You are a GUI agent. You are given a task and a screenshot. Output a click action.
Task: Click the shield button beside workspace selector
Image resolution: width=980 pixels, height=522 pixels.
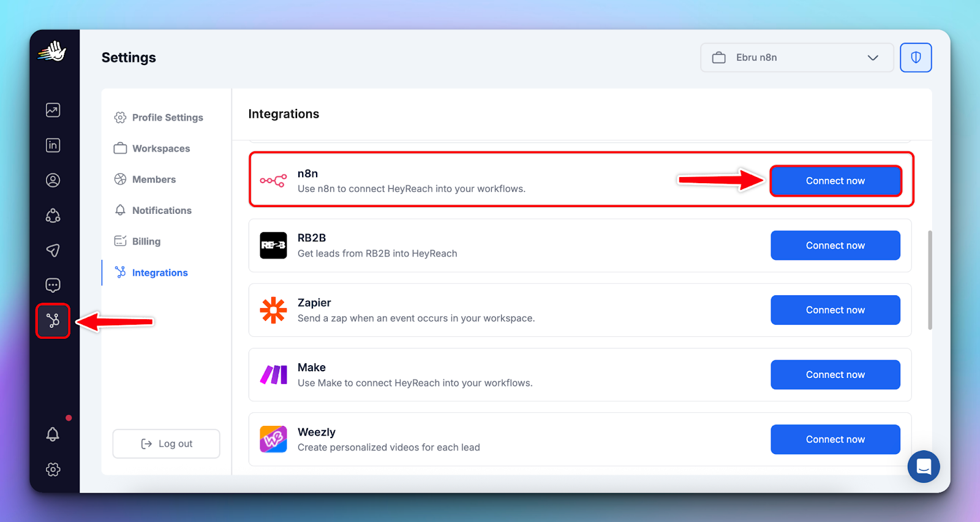916,58
